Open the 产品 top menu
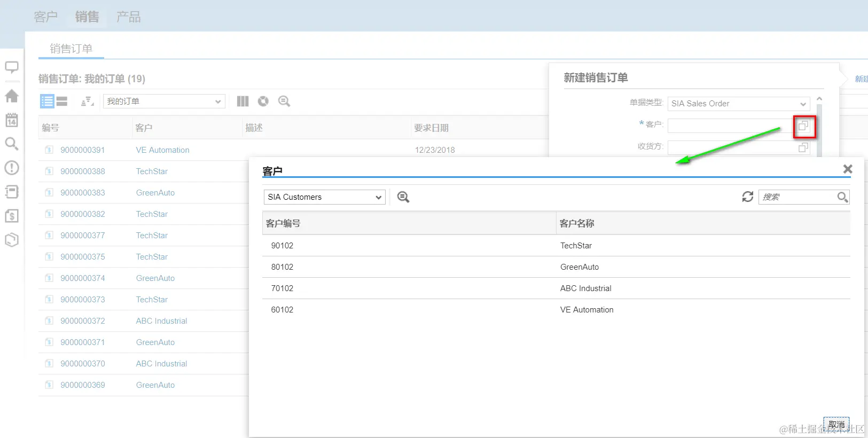The height and width of the screenshot is (438, 868). (x=129, y=17)
